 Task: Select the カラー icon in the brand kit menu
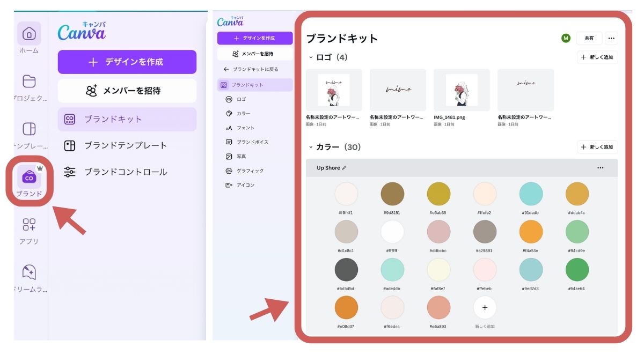pyautogui.click(x=230, y=113)
